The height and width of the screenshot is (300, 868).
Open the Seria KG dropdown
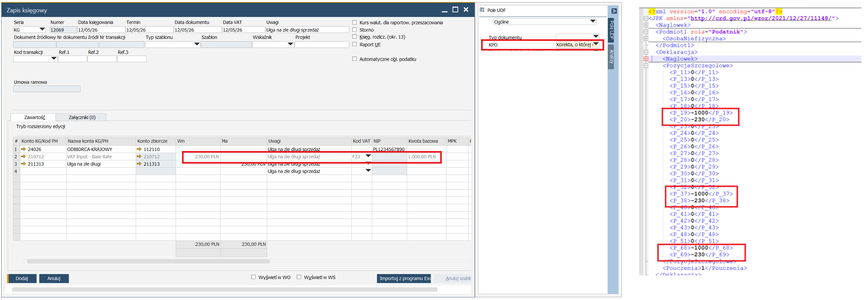42,30
